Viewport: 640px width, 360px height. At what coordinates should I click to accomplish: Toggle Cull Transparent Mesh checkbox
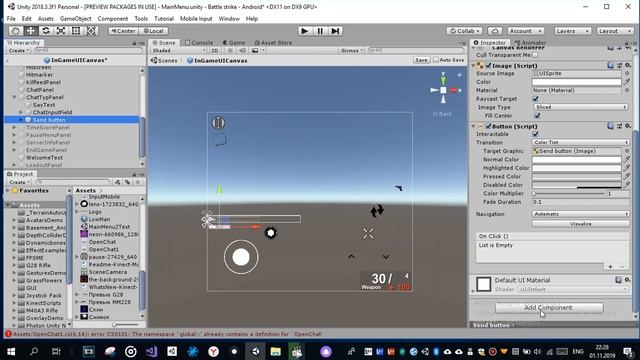point(535,55)
